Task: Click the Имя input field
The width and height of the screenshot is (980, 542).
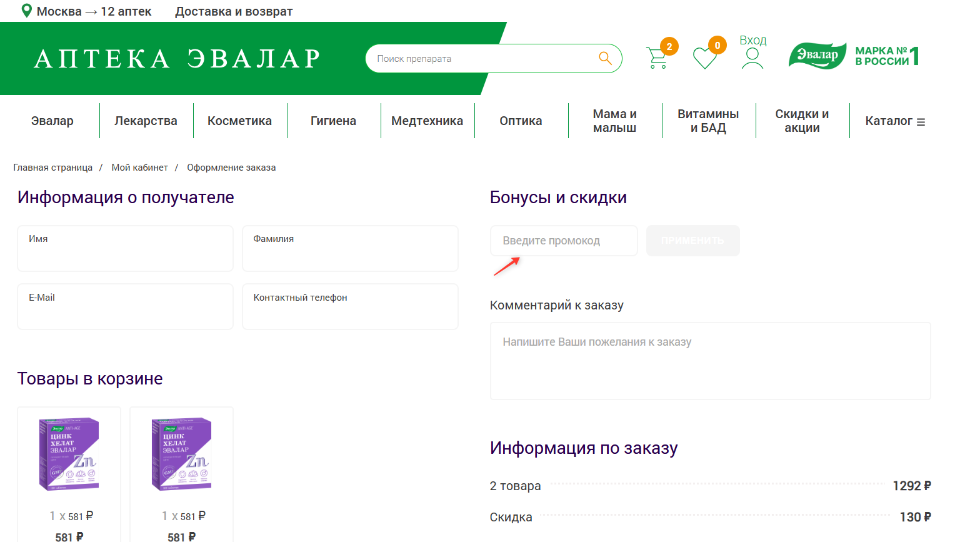Action: (x=125, y=248)
